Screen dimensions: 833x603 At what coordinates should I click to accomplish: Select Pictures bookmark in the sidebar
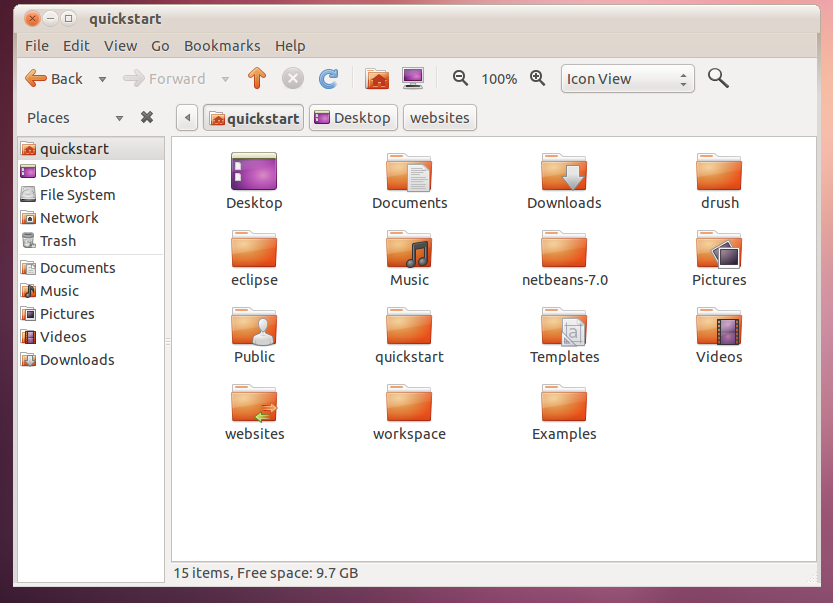pyautogui.click(x=91, y=313)
